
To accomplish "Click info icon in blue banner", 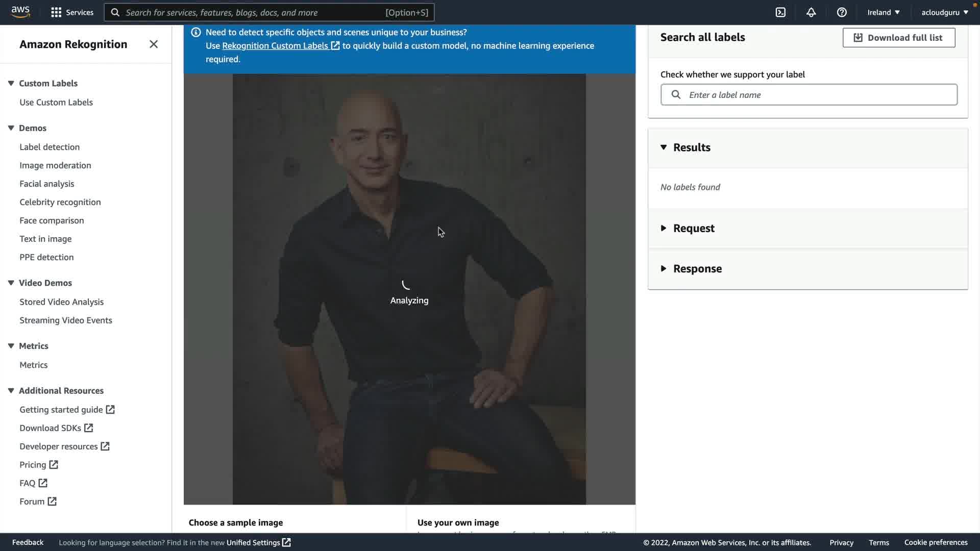I will click(x=196, y=32).
